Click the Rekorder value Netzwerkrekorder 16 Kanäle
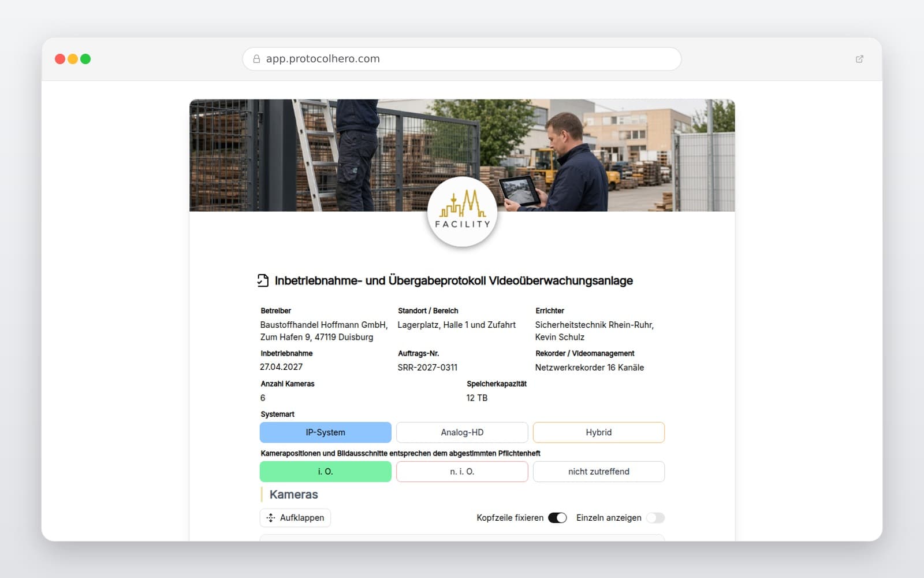 point(589,368)
